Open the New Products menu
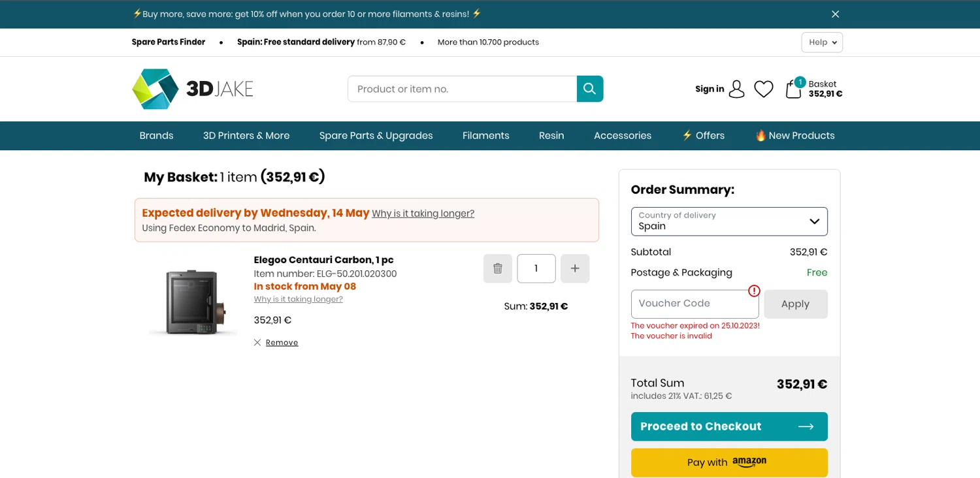 coord(795,136)
